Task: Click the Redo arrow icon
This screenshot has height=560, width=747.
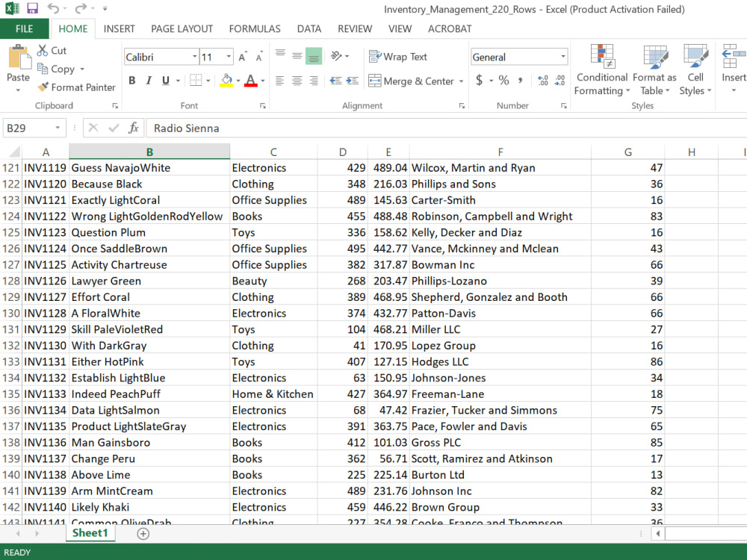Action: point(81,8)
